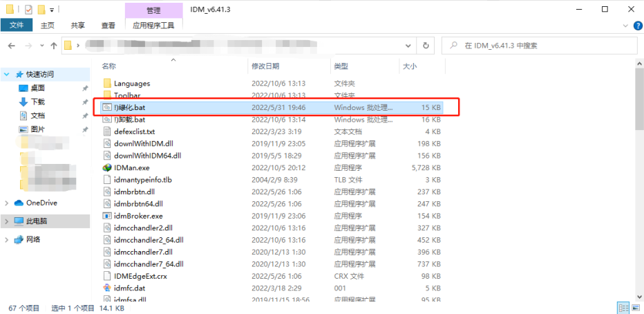Open the quick access toolbar customize dropdown

pyautogui.click(x=52, y=10)
